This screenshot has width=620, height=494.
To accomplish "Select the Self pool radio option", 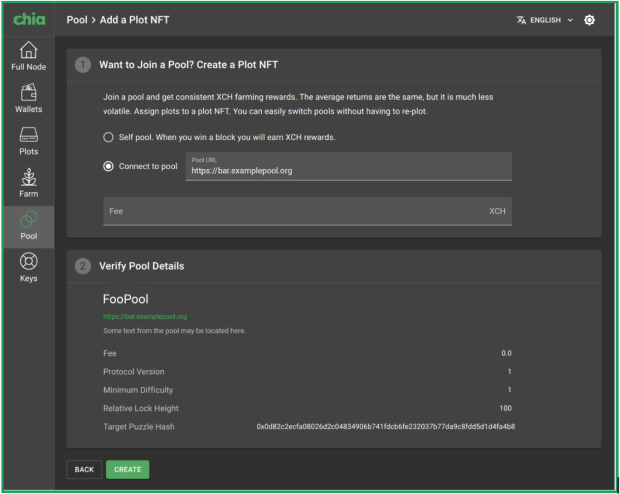I will 108,137.
